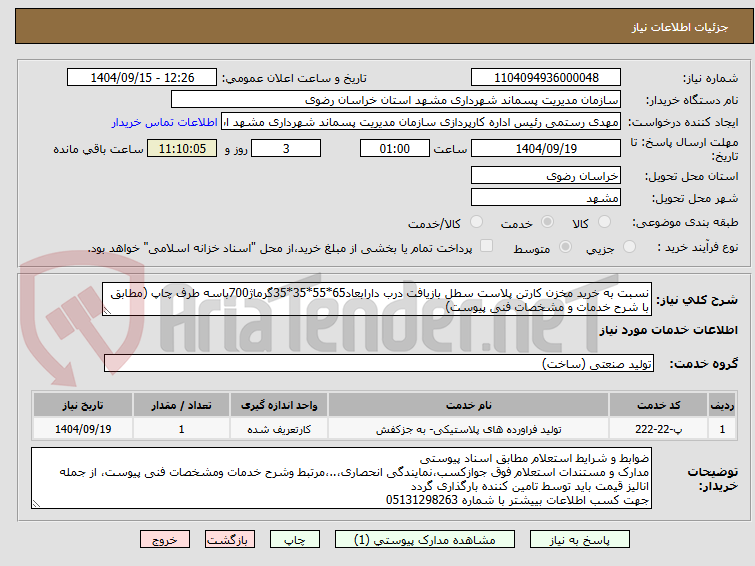Viewport: 755px width, 566px height.
Task: Click the جزئیات اطلاعات نیاز header title
Action: click(680, 27)
